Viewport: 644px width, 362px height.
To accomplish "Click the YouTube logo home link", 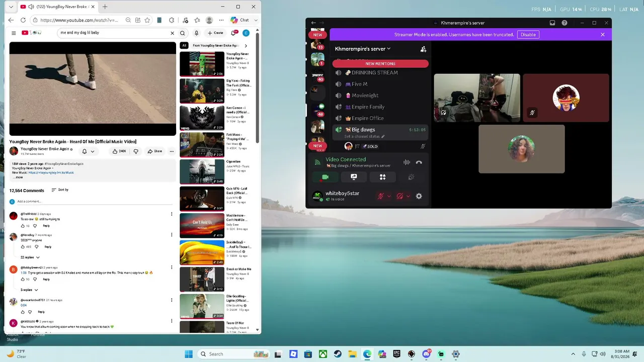I will pyautogui.click(x=30, y=33).
